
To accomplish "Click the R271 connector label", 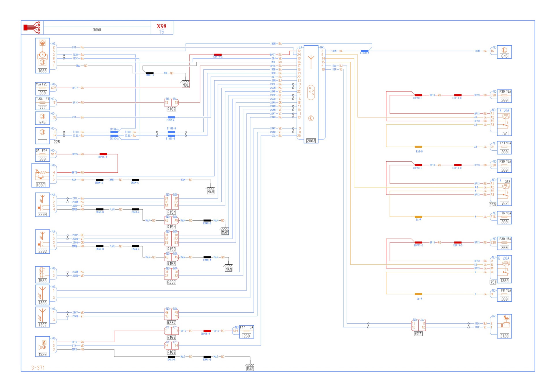I will tap(418, 334).
